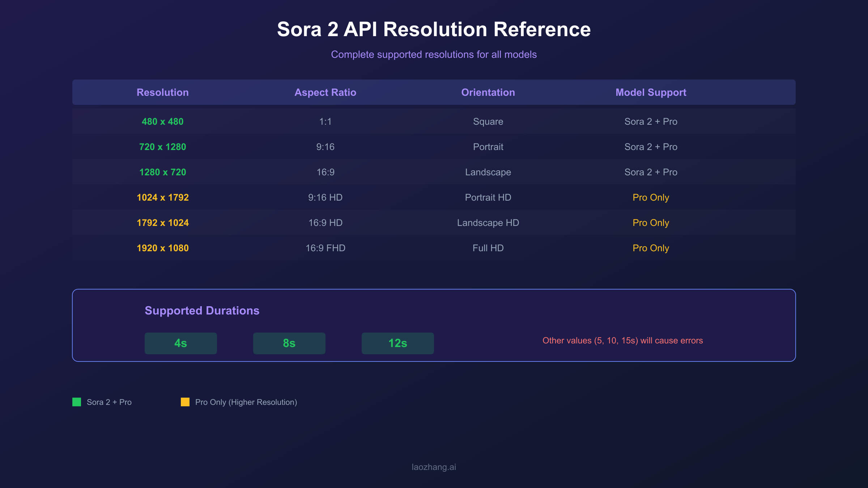Click the Aspect Ratio column header

pyautogui.click(x=325, y=92)
